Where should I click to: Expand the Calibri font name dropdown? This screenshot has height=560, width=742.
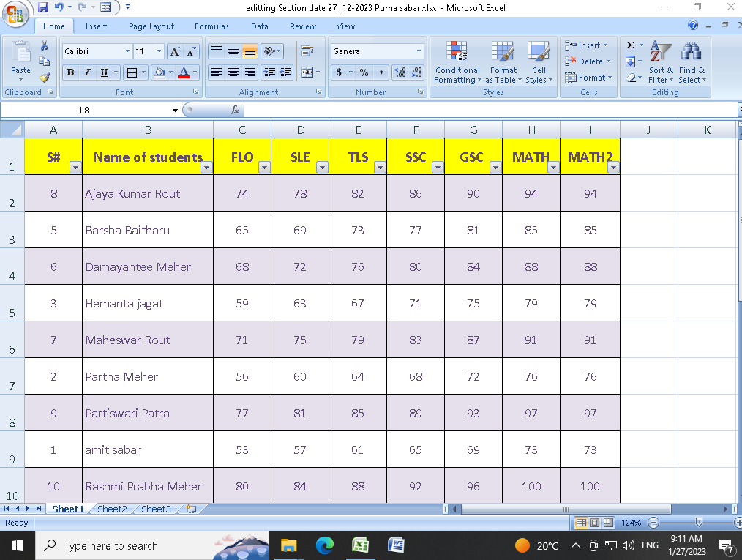click(127, 51)
